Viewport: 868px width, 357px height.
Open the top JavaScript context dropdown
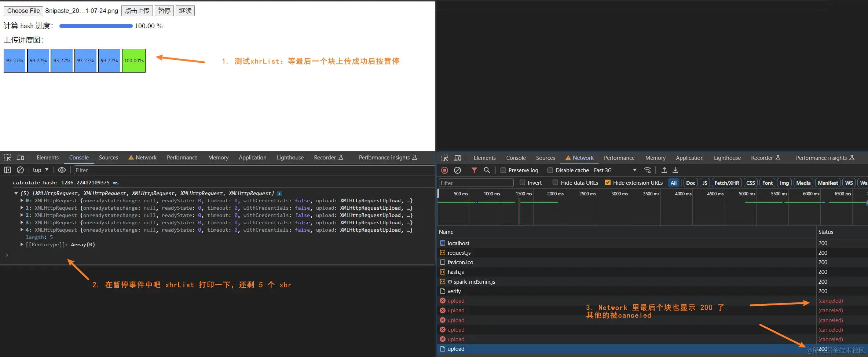pos(41,170)
